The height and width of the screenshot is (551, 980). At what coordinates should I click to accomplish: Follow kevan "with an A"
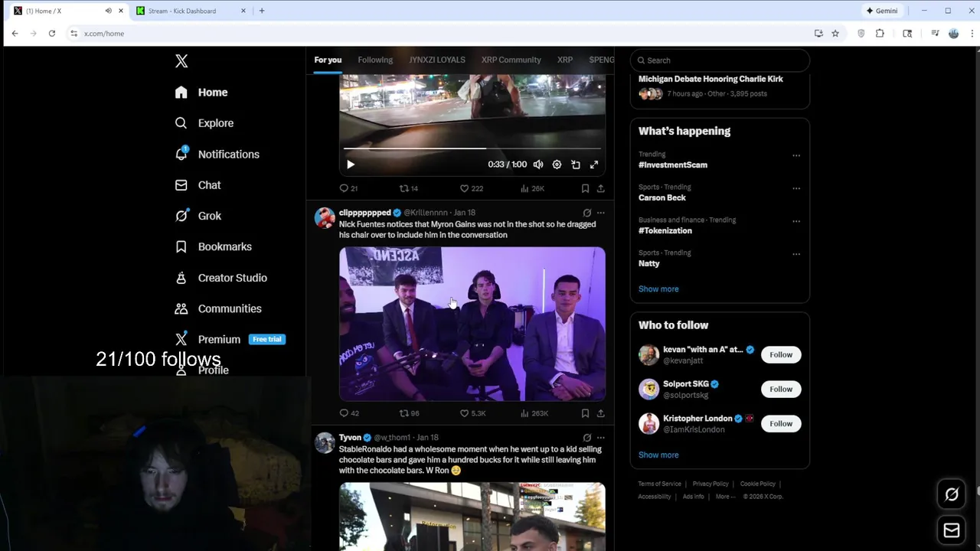point(781,355)
